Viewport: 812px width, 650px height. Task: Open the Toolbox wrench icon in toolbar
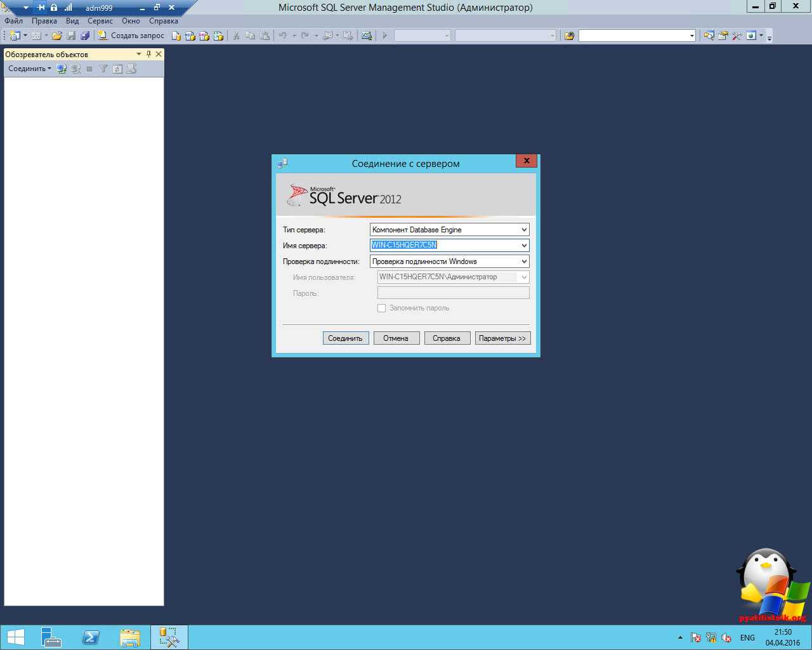tap(737, 36)
